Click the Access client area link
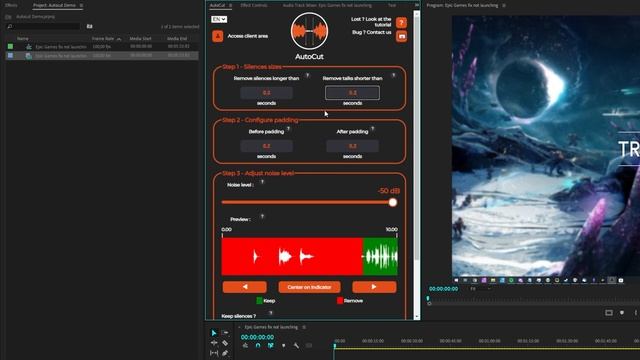 click(x=247, y=36)
